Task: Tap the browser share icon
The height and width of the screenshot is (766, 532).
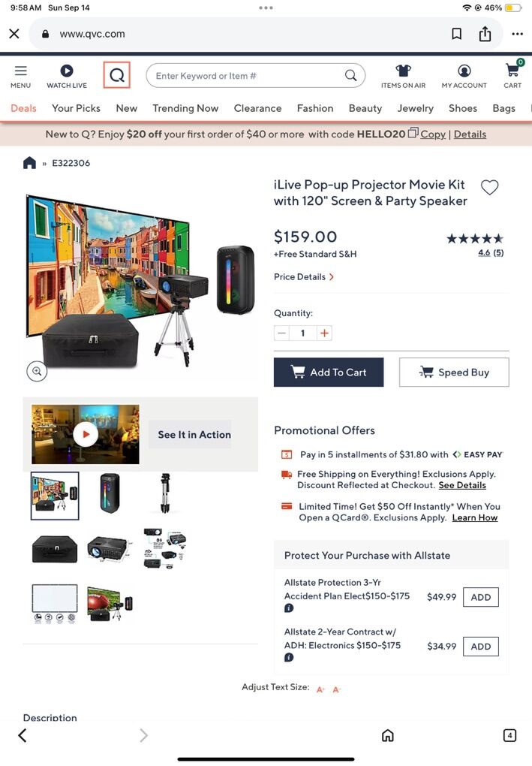Action: (485, 34)
